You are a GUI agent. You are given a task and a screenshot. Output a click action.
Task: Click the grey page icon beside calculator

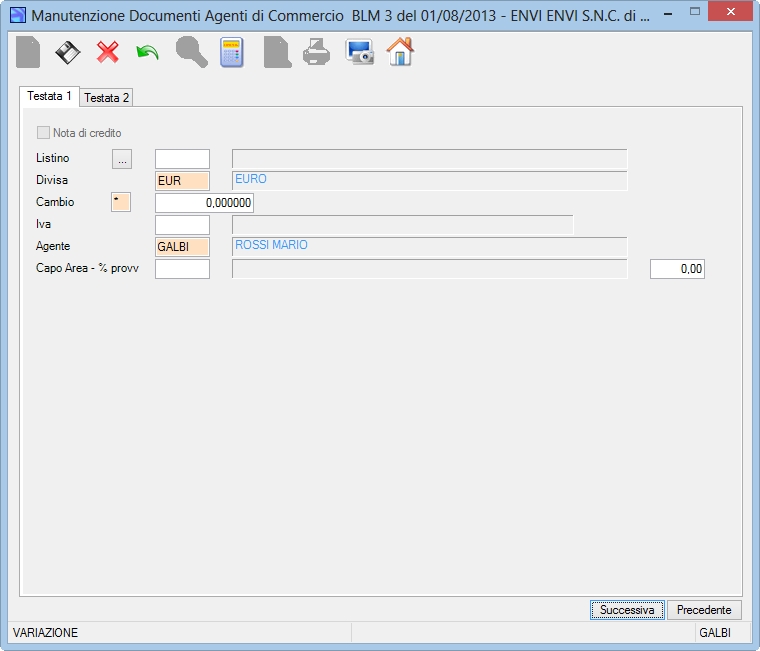[277, 52]
